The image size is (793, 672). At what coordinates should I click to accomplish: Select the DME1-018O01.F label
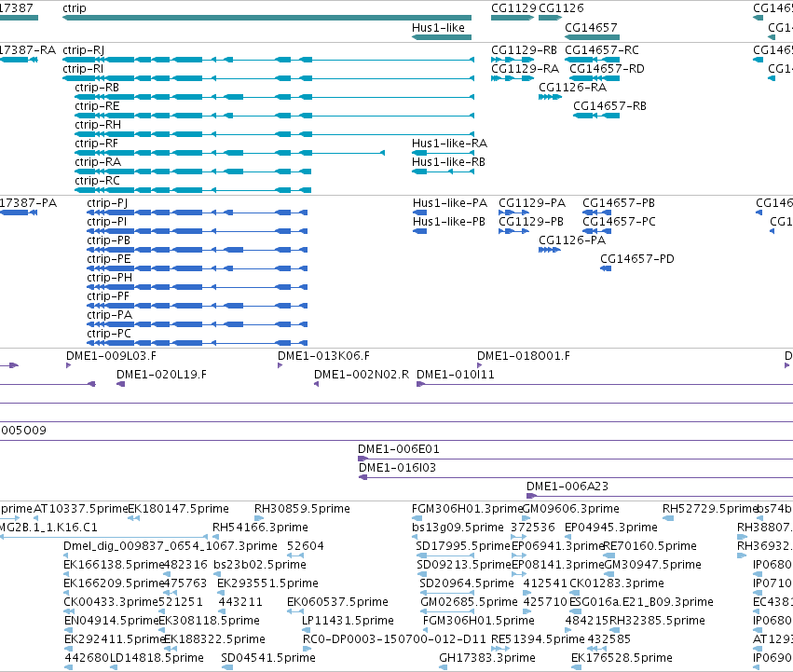click(x=524, y=356)
